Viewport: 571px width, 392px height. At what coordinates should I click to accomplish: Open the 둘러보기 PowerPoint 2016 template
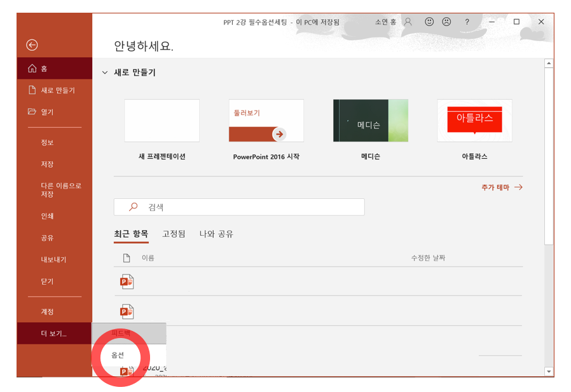[266, 121]
